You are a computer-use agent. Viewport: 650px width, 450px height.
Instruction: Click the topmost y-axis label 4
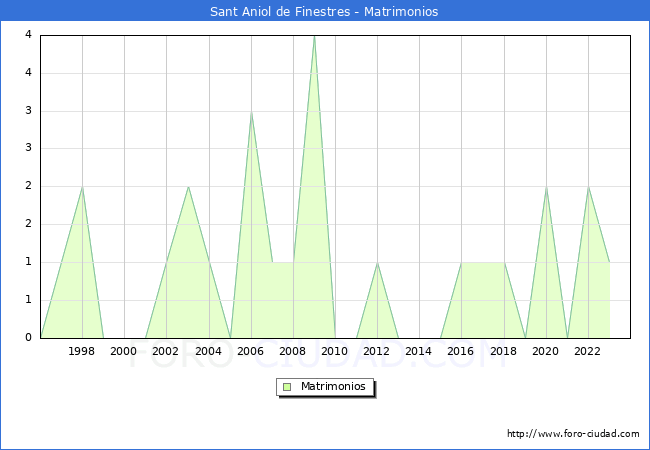(28, 35)
